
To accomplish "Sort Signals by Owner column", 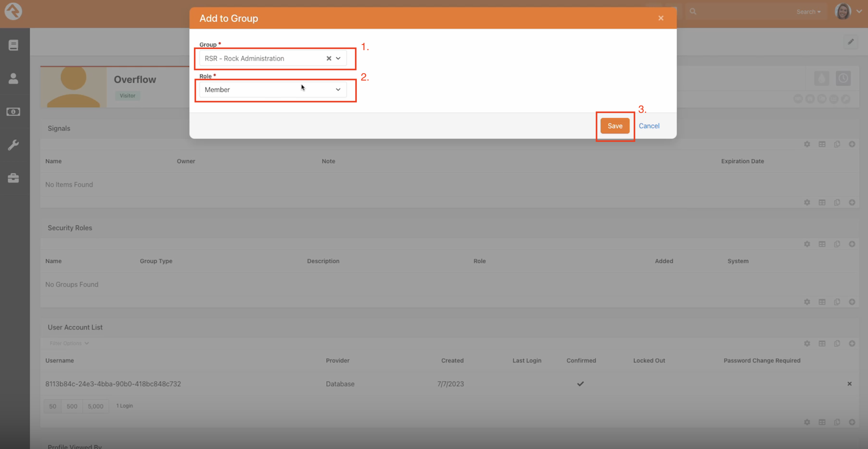I will pos(186,161).
